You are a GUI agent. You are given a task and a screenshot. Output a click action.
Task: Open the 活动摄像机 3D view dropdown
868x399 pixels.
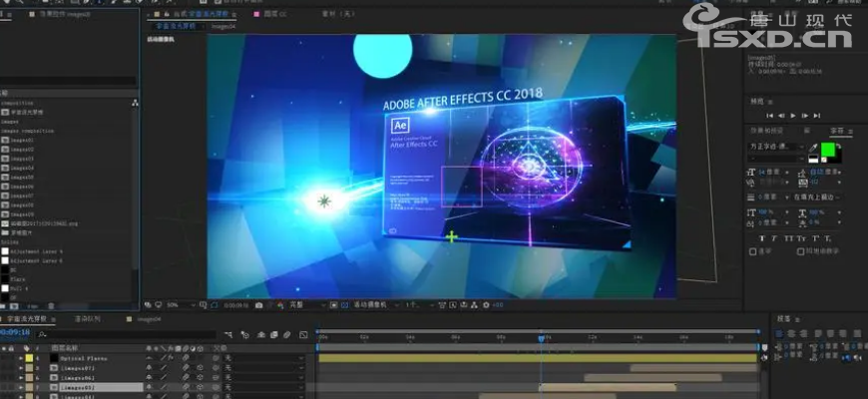coord(377,305)
